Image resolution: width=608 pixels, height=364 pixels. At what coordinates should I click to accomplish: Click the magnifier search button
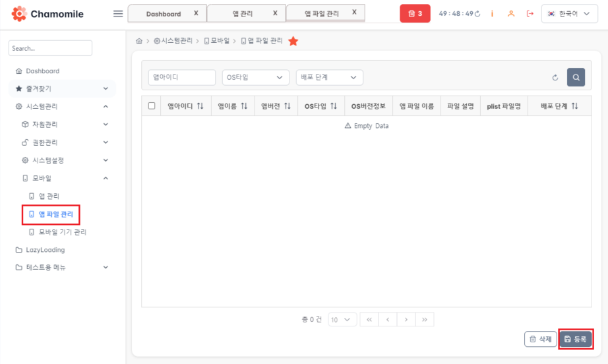pos(576,78)
